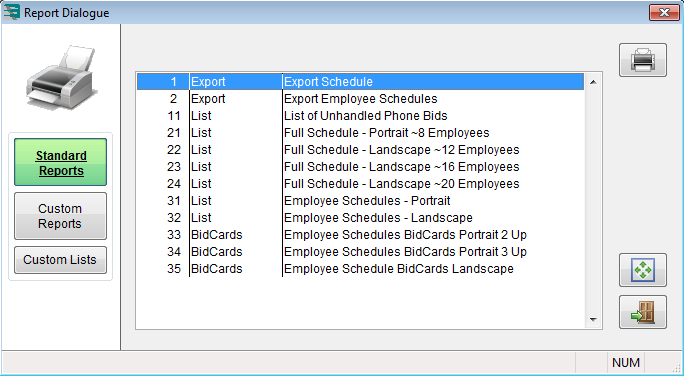The image size is (684, 376).
Task: Click the list scroll up arrow
Action: [x=593, y=82]
